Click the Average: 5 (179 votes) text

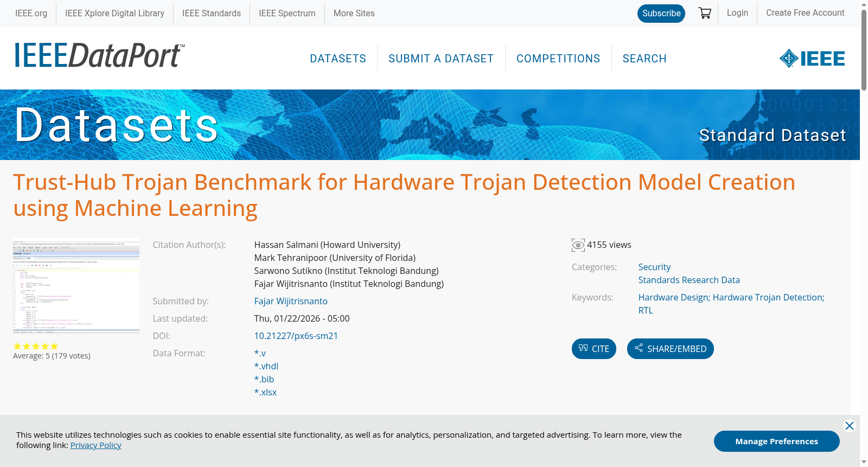tap(52, 356)
